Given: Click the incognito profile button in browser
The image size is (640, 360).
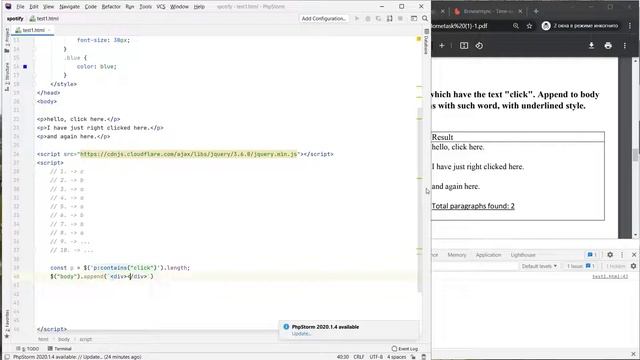Looking at the screenshot, I should (x=580, y=26).
